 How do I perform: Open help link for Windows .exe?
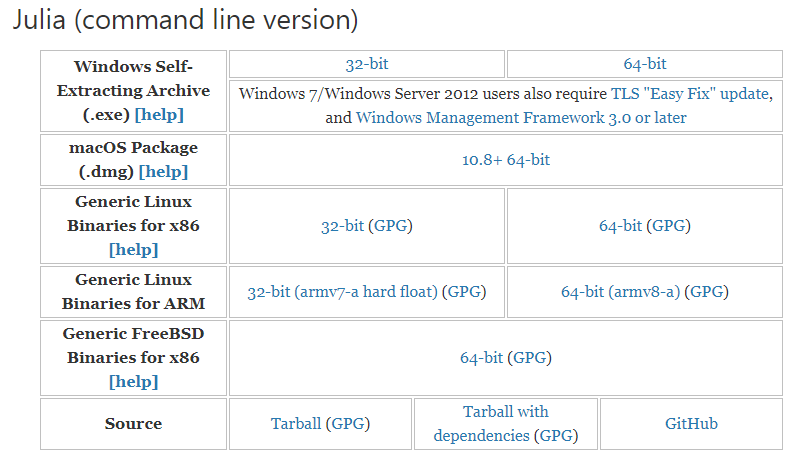(159, 114)
